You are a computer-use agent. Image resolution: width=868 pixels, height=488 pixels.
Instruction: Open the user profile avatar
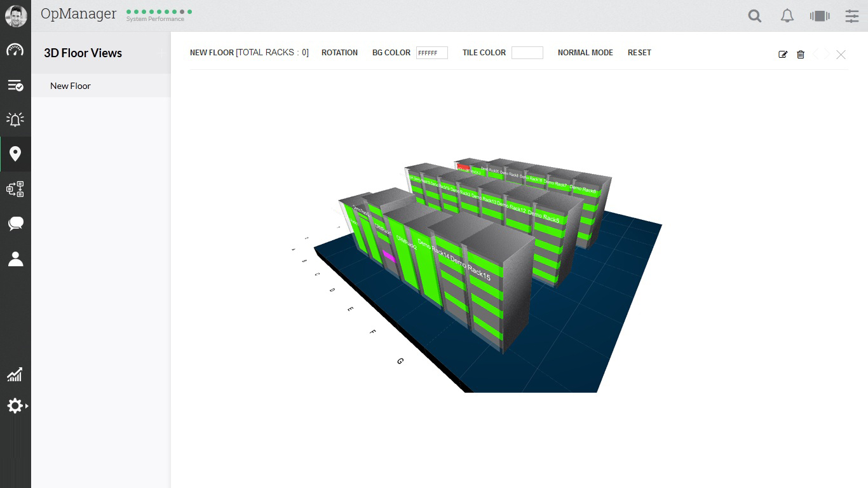pyautogui.click(x=16, y=16)
